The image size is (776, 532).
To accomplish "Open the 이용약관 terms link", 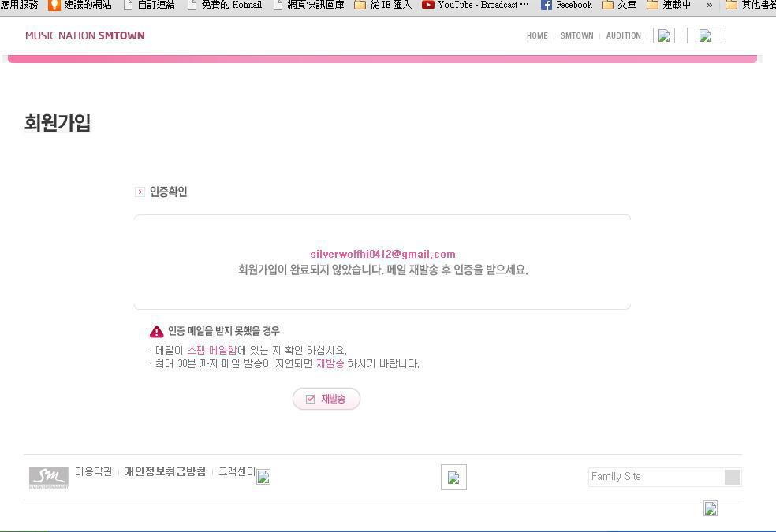I will 94,471.
